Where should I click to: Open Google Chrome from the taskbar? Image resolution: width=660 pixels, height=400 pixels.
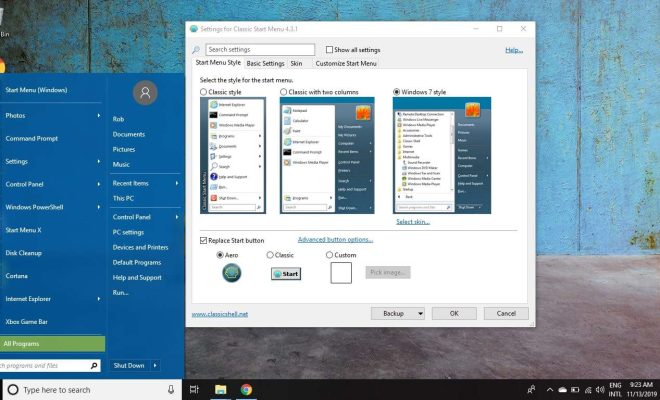click(246, 390)
